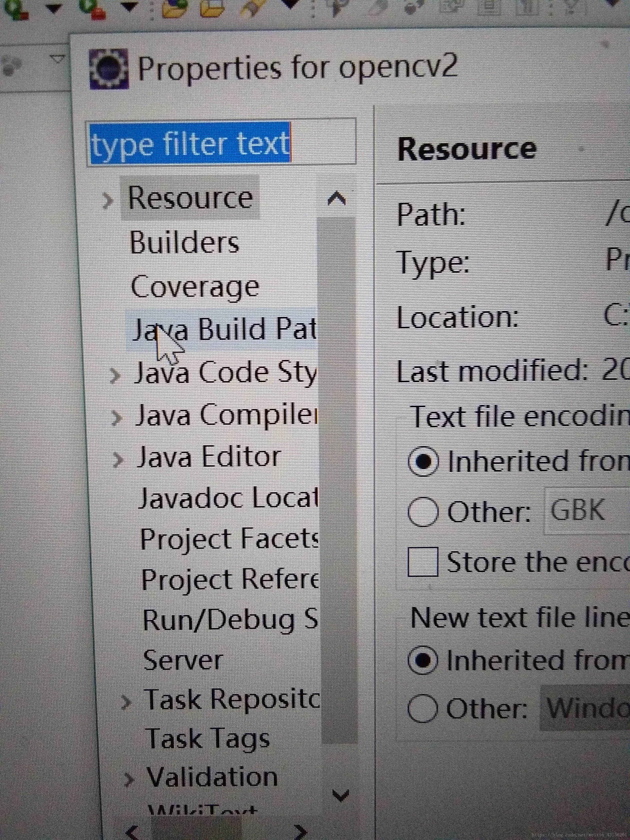The height and width of the screenshot is (840, 630).
Task: Select the Validation entry
Action: 212,777
